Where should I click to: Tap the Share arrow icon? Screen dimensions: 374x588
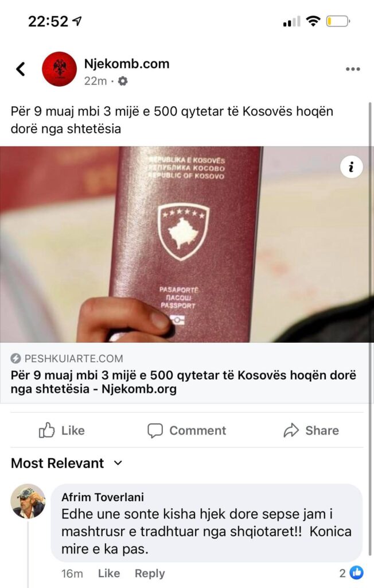click(291, 431)
